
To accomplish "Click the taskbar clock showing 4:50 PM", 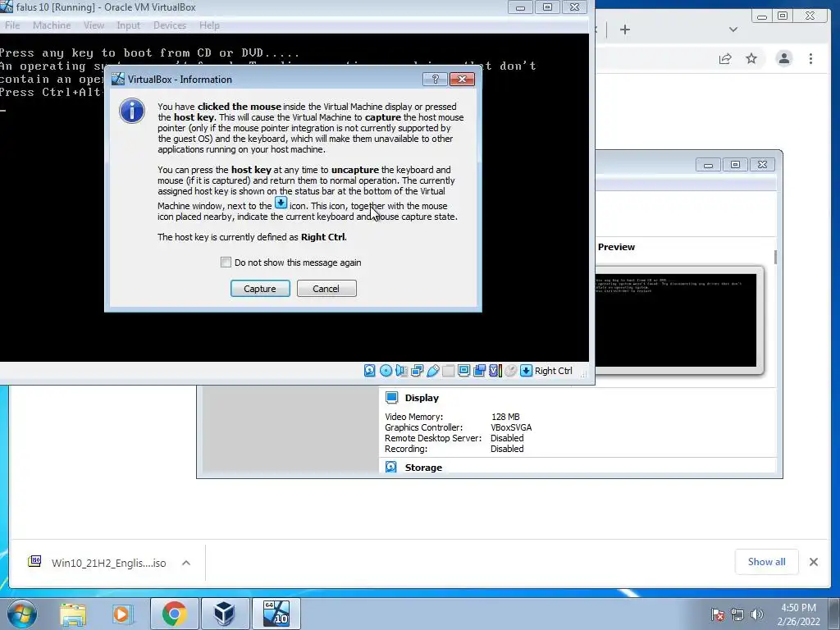I will pos(798,614).
